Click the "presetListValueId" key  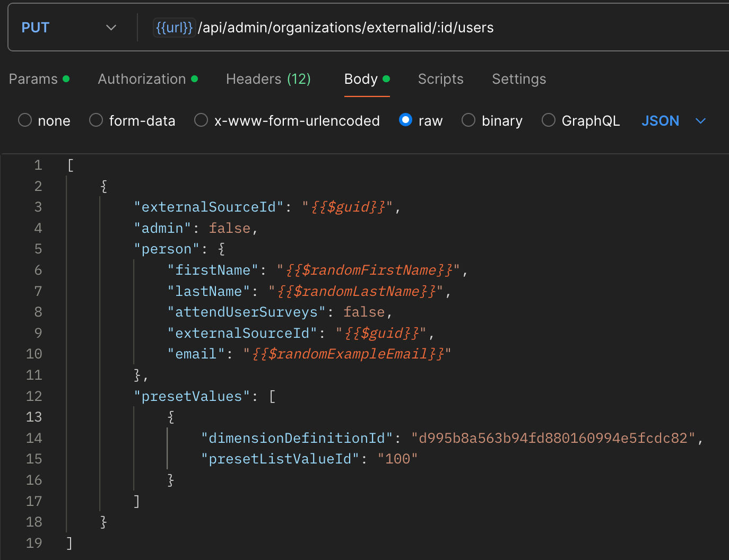point(280,459)
